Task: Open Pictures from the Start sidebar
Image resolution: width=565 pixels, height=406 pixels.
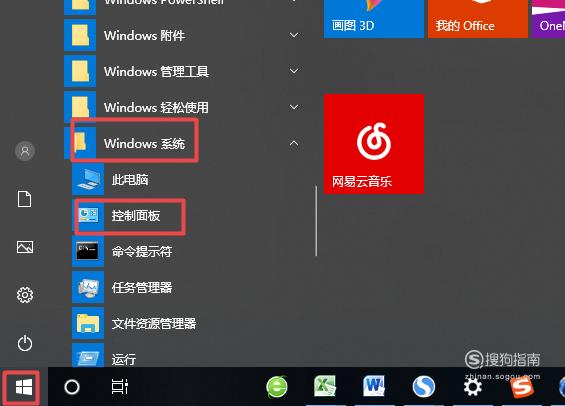Action: [25, 247]
